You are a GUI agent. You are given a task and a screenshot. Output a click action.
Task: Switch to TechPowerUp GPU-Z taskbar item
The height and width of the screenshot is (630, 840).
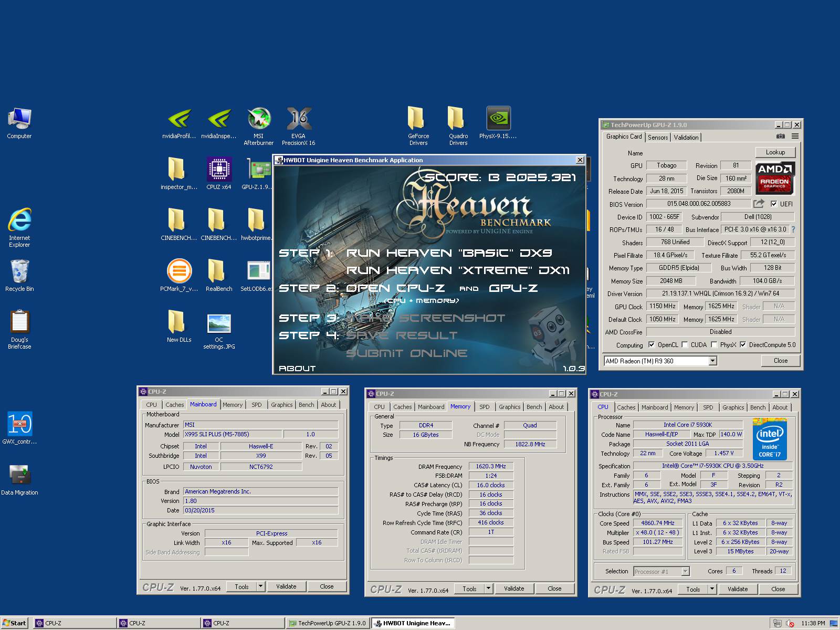click(x=328, y=623)
